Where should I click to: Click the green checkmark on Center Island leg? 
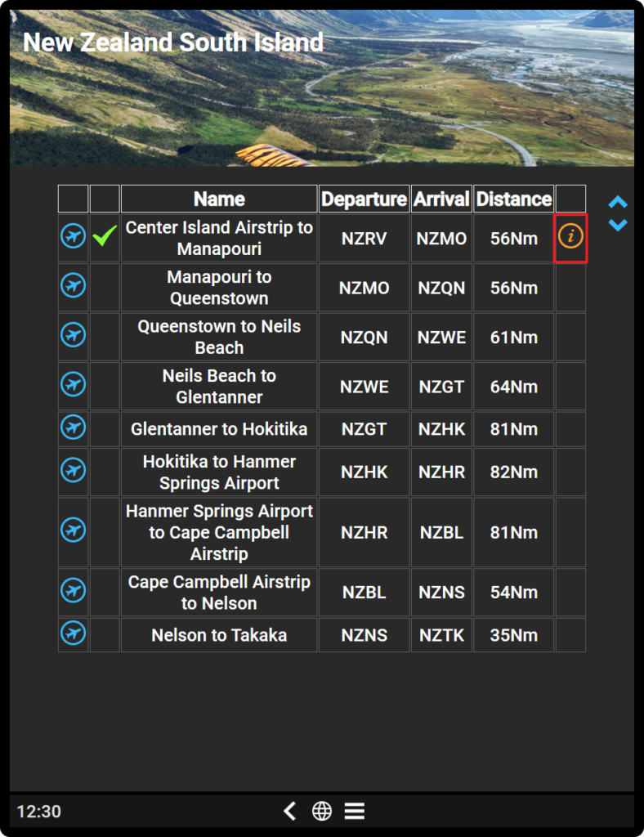(105, 235)
